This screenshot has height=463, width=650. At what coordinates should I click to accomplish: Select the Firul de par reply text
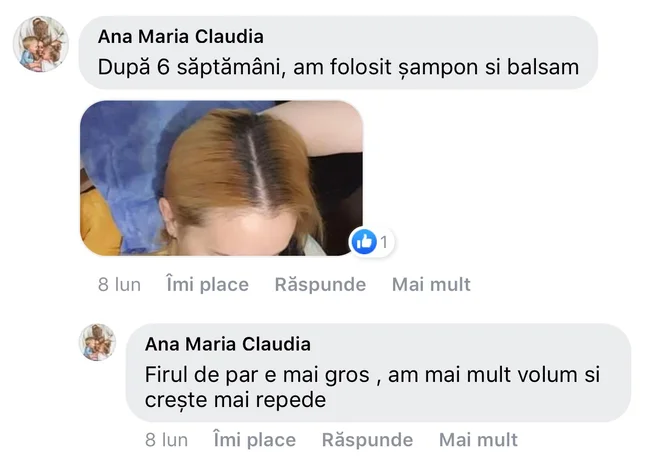click(372, 387)
